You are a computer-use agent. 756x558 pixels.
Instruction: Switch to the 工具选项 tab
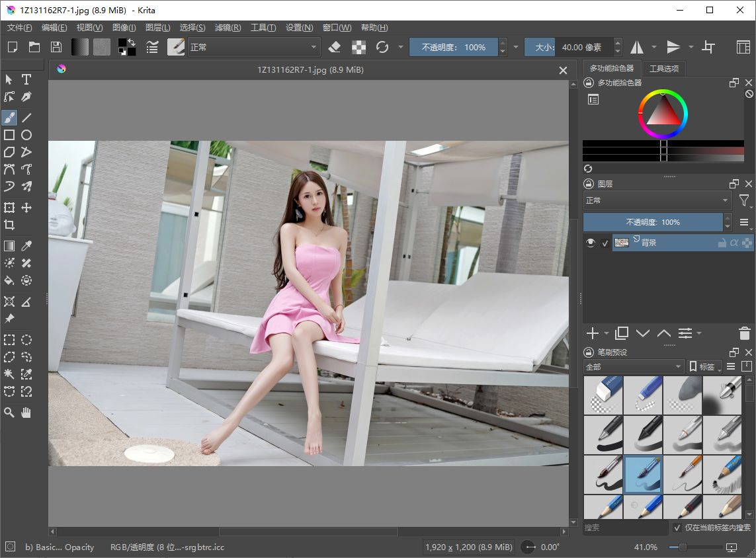[x=664, y=69]
